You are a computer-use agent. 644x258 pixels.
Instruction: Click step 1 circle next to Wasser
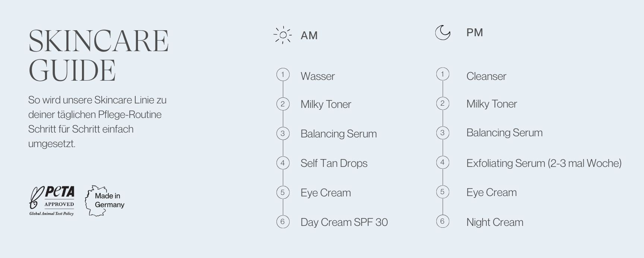click(x=283, y=75)
